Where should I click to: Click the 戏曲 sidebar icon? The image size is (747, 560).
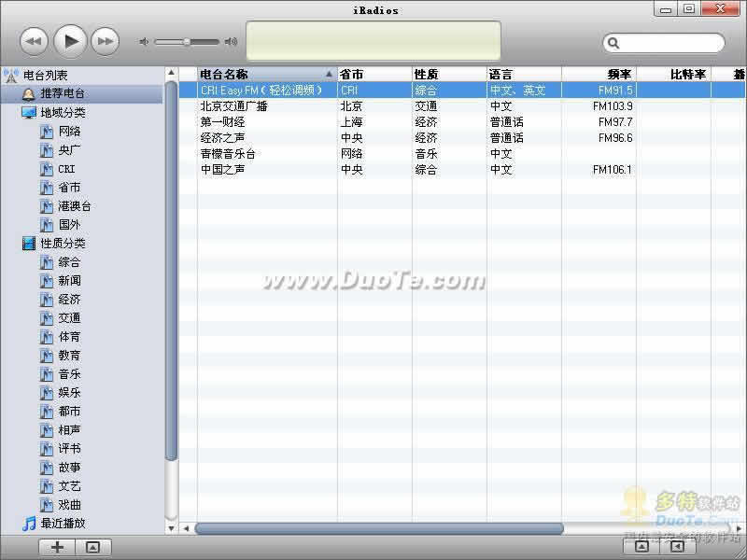(x=46, y=505)
